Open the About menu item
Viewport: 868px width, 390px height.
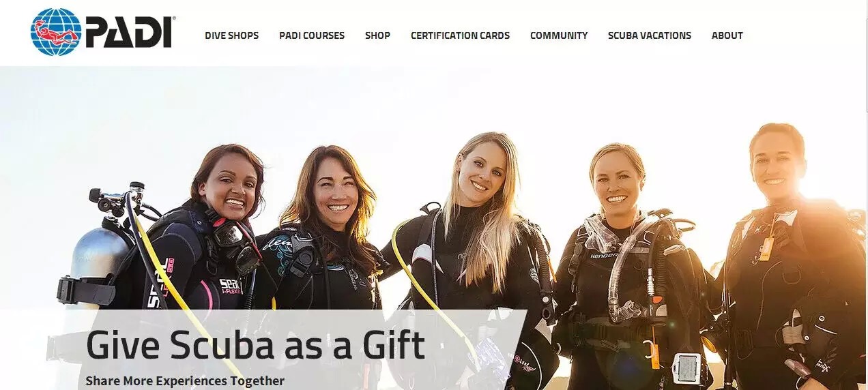[x=727, y=35]
